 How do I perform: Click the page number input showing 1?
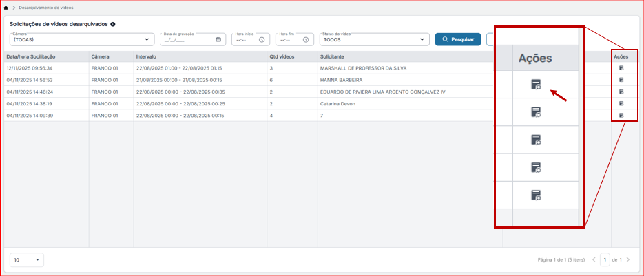coord(605,259)
